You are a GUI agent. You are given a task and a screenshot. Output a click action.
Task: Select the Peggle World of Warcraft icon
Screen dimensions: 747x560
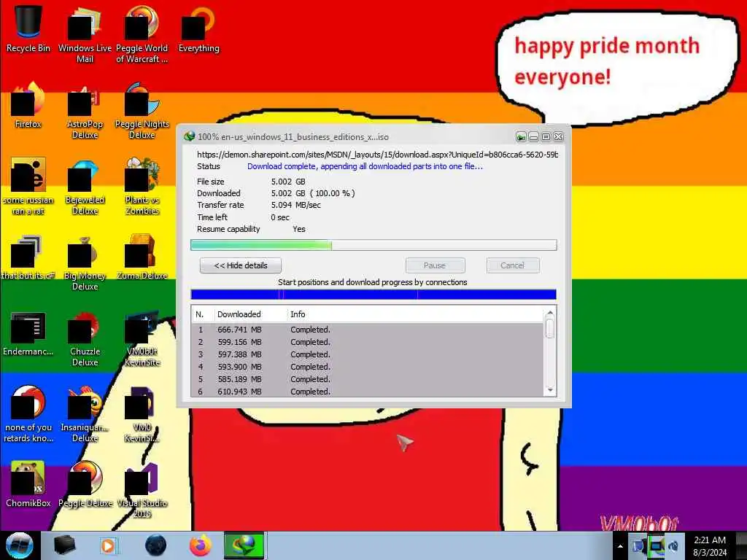(142, 34)
